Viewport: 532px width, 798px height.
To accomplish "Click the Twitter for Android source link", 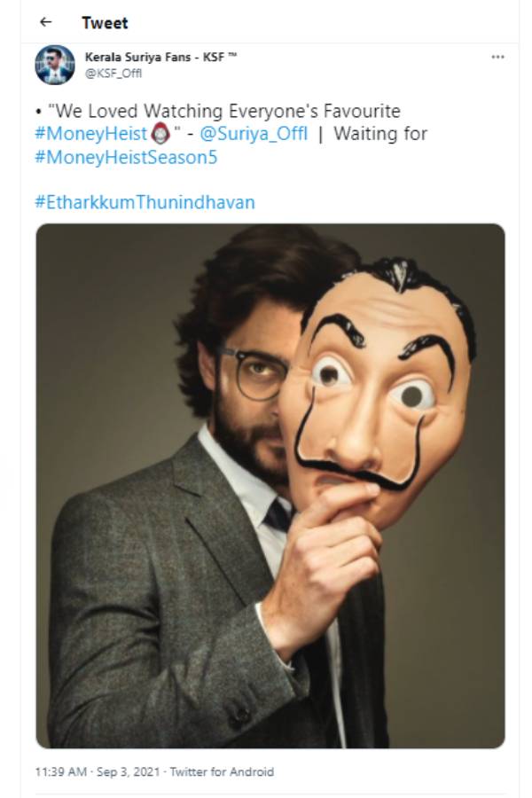I will (x=222, y=771).
